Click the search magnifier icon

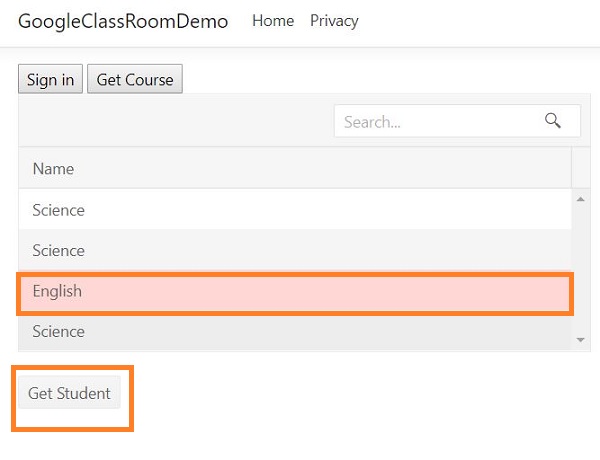point(553,121)
